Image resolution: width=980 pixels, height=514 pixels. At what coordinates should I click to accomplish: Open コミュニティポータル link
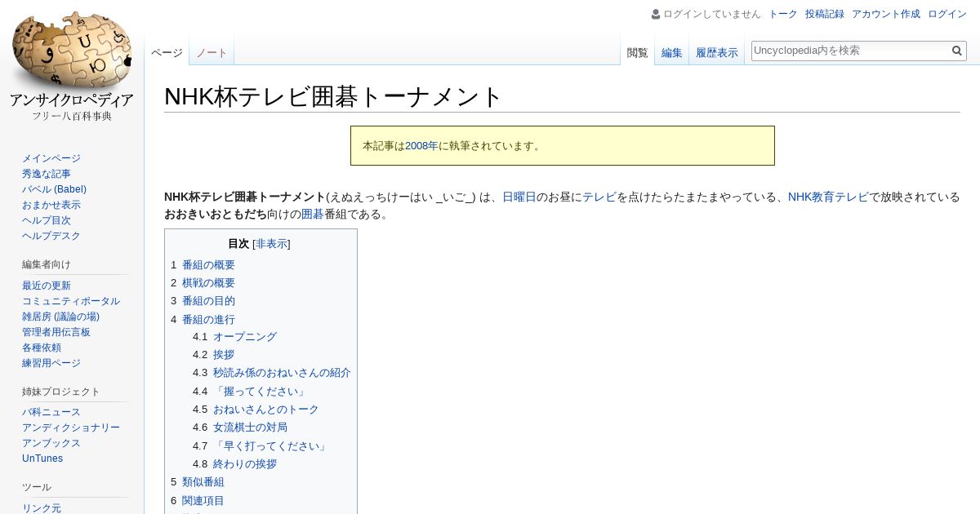[71, 301]
